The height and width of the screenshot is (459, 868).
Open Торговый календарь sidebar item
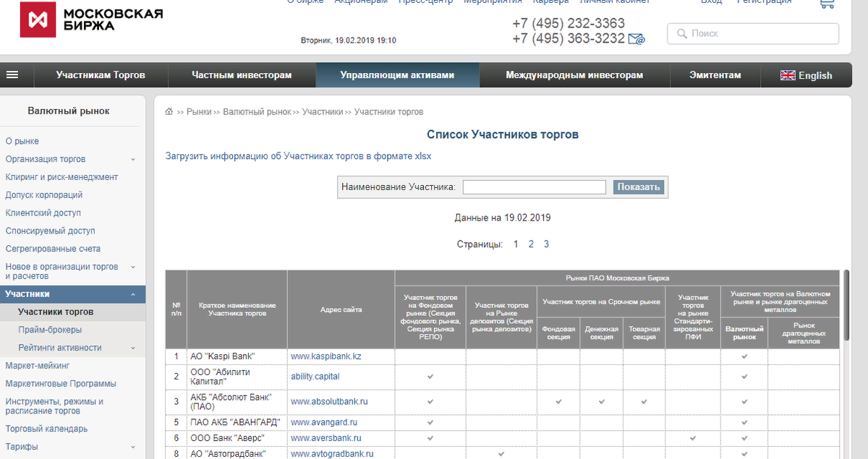pos(47,429)
